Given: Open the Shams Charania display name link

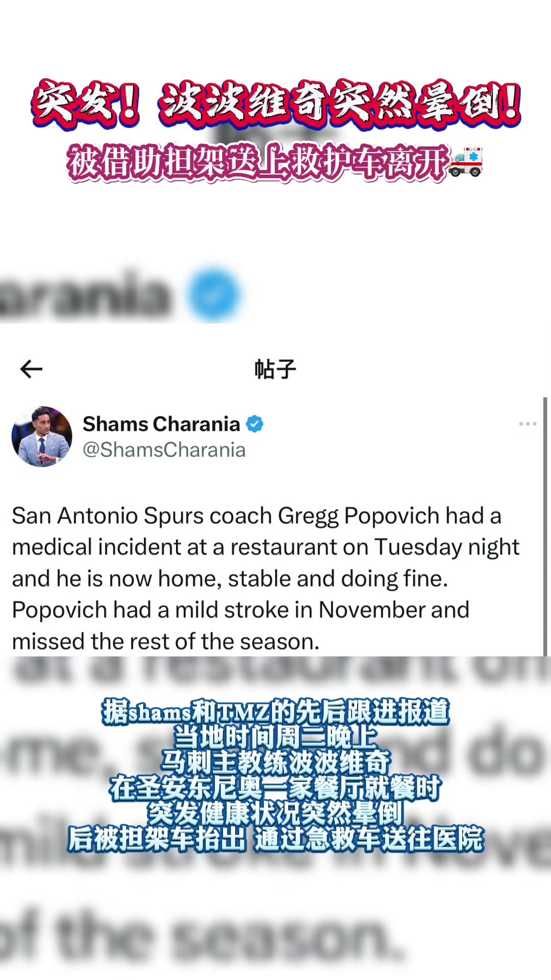Looking at the screenshot, I should (161, 424).
